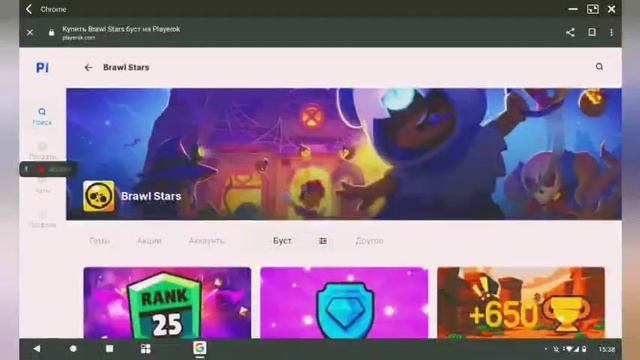640x360 pixels.
Task: Click the Brawl Stars game icon on banner
Action: point(99,196)
